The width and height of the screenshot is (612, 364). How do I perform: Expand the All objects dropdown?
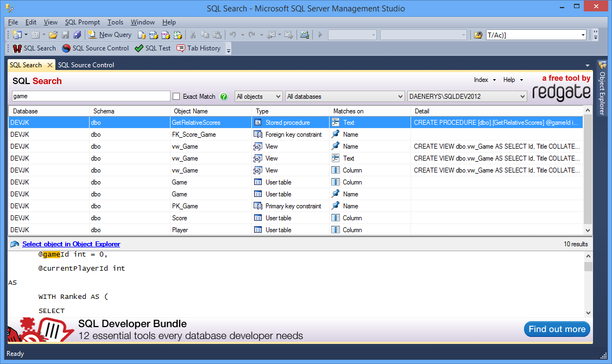tap(258, 96)
